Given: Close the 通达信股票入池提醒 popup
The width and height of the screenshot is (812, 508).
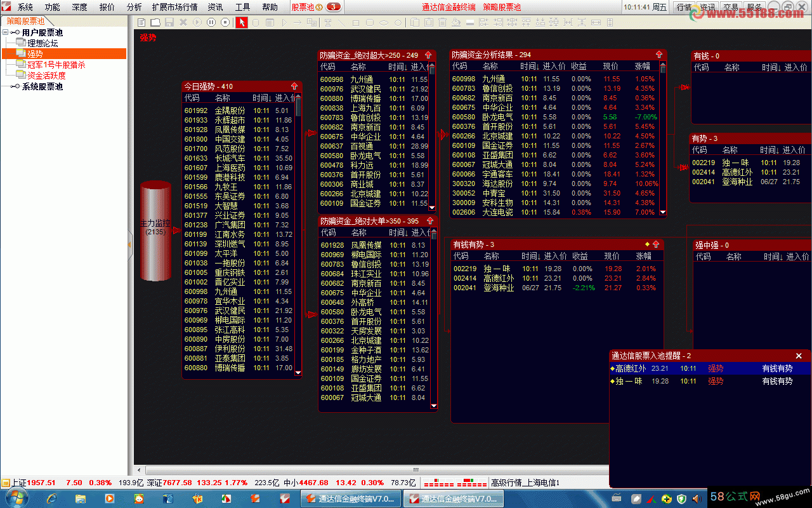Looking at the screenshot, I should pos(799,356).
